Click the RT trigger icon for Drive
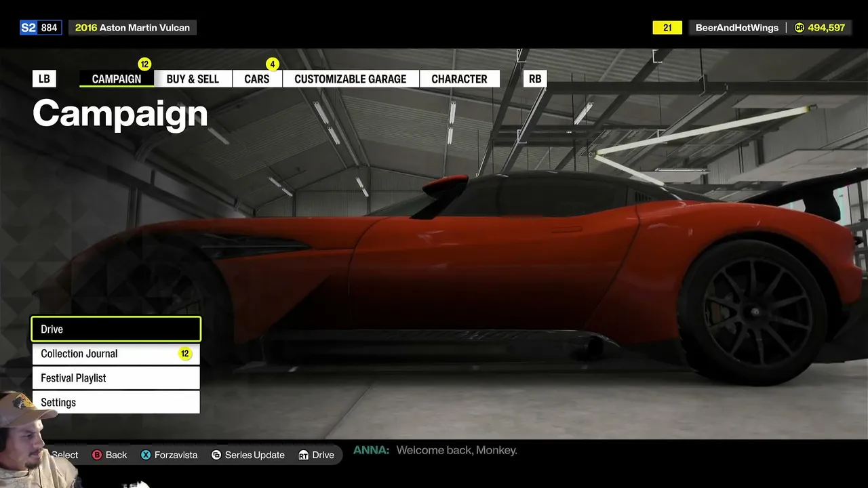This screenshot has height=488, width=868. [303, 455]
